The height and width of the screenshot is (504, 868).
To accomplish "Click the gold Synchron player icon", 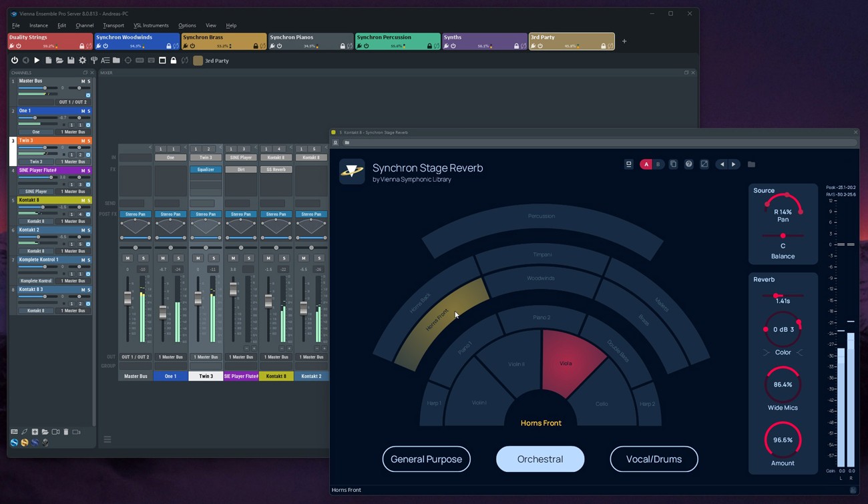I will [x=25, y=443].
